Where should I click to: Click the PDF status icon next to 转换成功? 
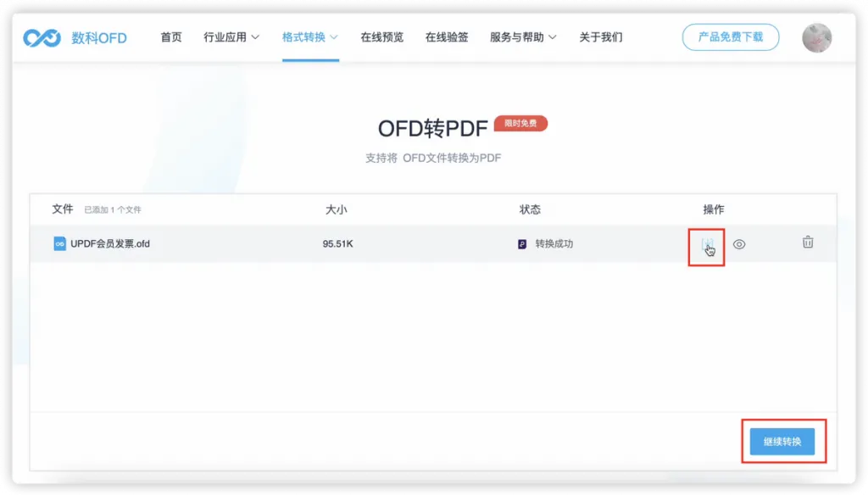point(522,244)
